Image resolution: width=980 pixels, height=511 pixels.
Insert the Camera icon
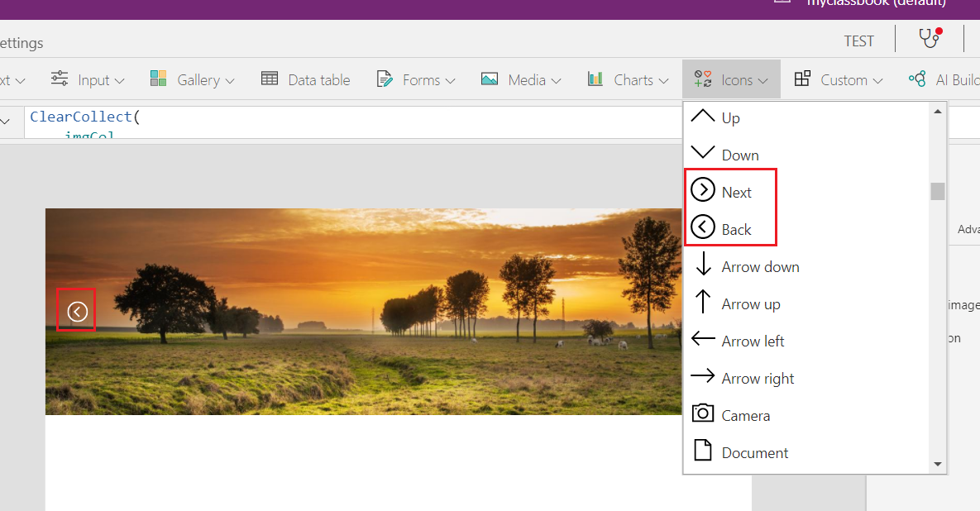click(744, 414)
